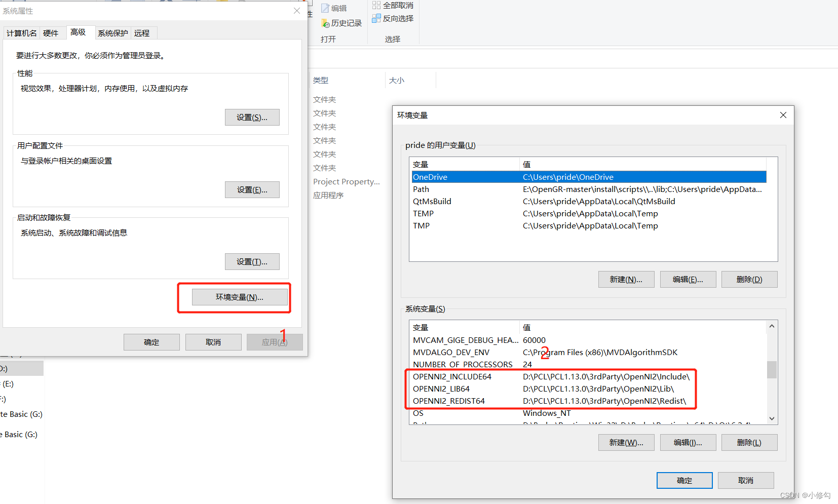This screenshot has height=504, width=838.
Task: Confirm System Properties with 确定
Action: point(151,342)
